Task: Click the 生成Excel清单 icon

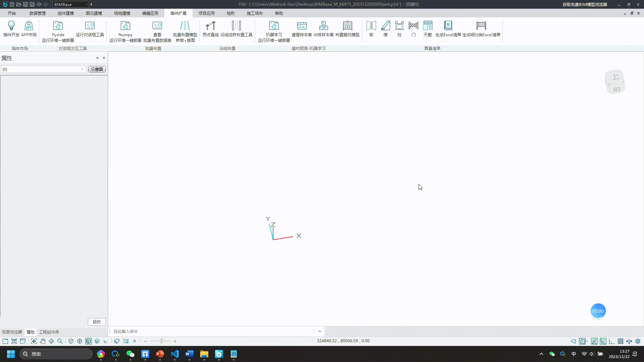Action: click(448, 26)
